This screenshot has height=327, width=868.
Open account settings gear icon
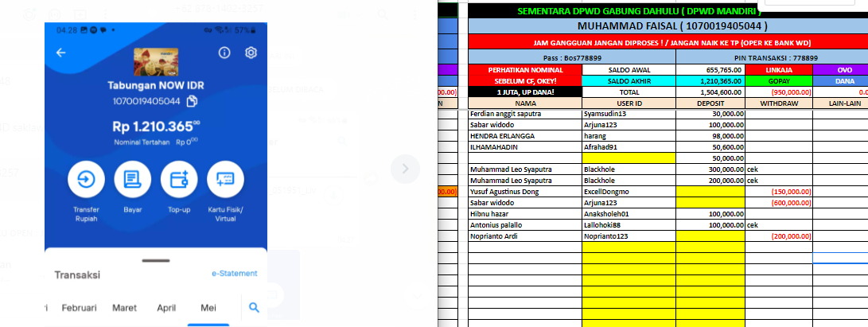(x=251, y=53)
